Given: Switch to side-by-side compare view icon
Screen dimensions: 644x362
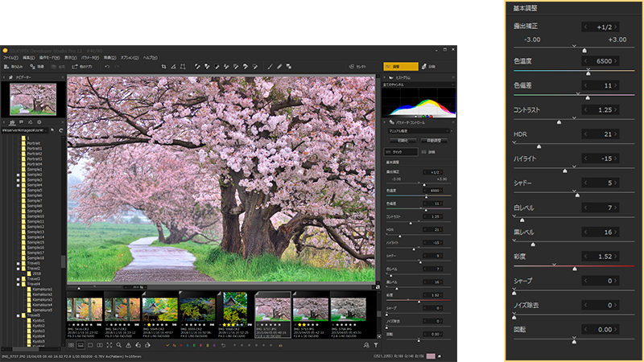Looking at the screenshot, I should (x=100, y=346).
